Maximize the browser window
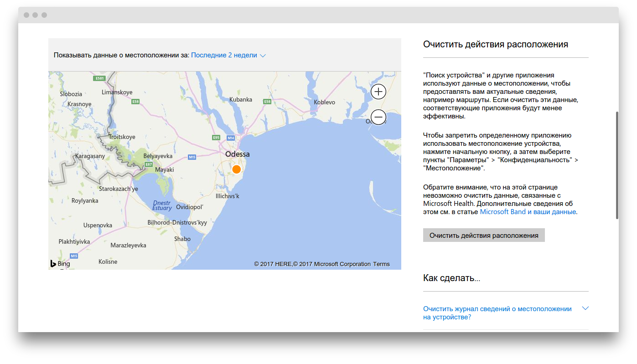637x364 pixels. [44, 15]
